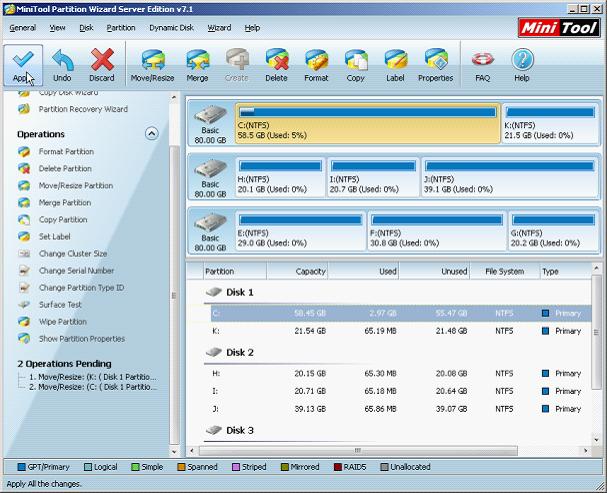Open the View menu
The height and width of the screenshot is (493, 607).
[x=57, y=28]
